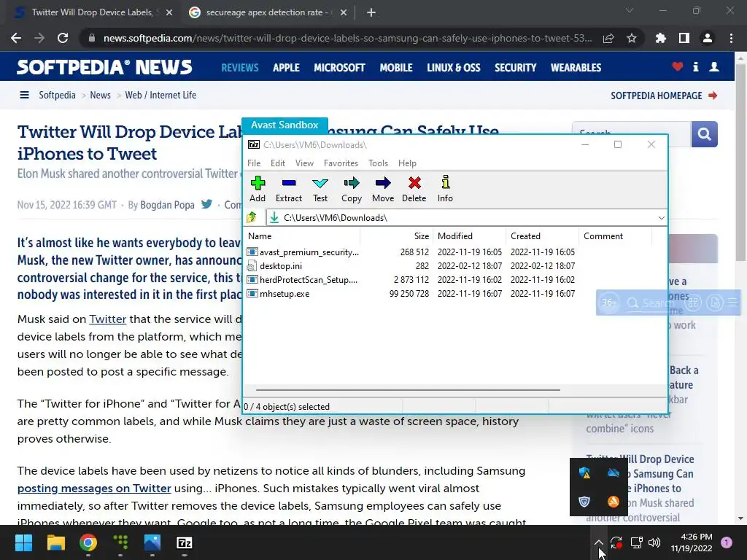The image size is (747, 560).
Task: Click the orange Avast tray icon
Action: [613, 502]
